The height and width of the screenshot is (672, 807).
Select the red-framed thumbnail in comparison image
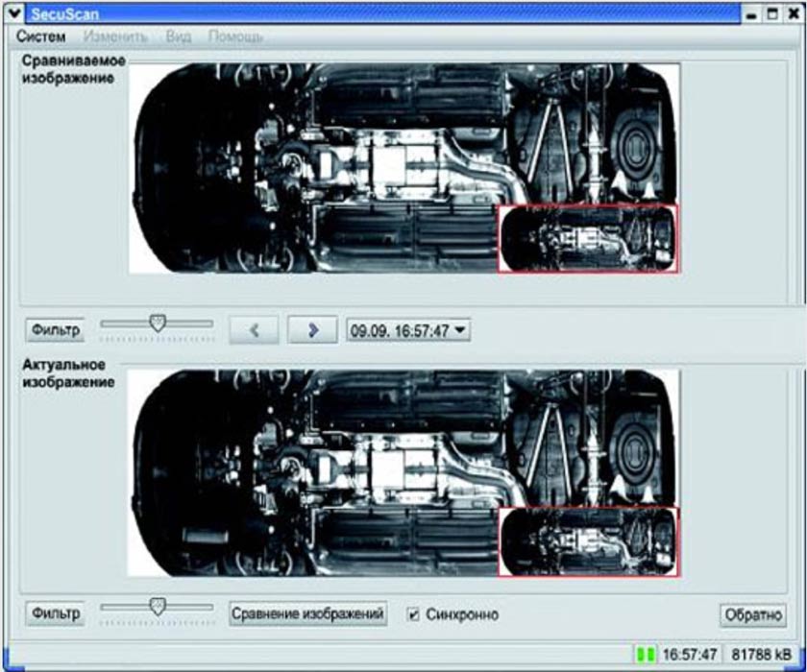588,238
